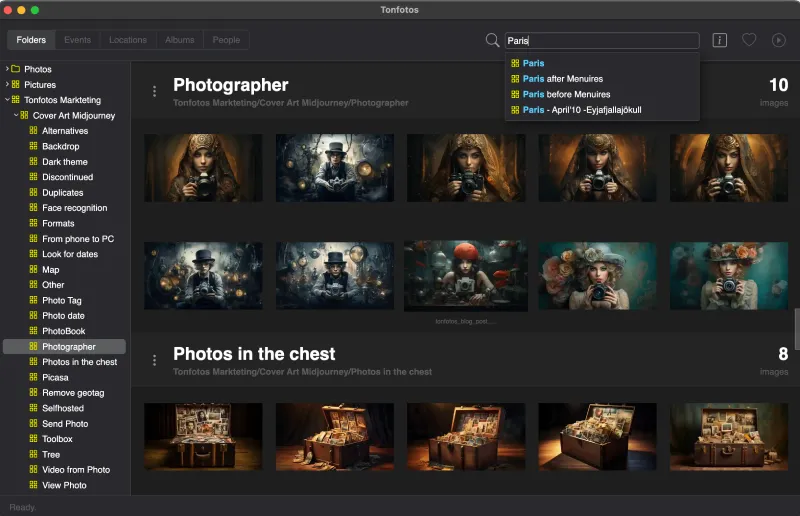Click the Cover Art Midjourney album icon
This screenshot has width=800, height=516.
pos(24,115)
